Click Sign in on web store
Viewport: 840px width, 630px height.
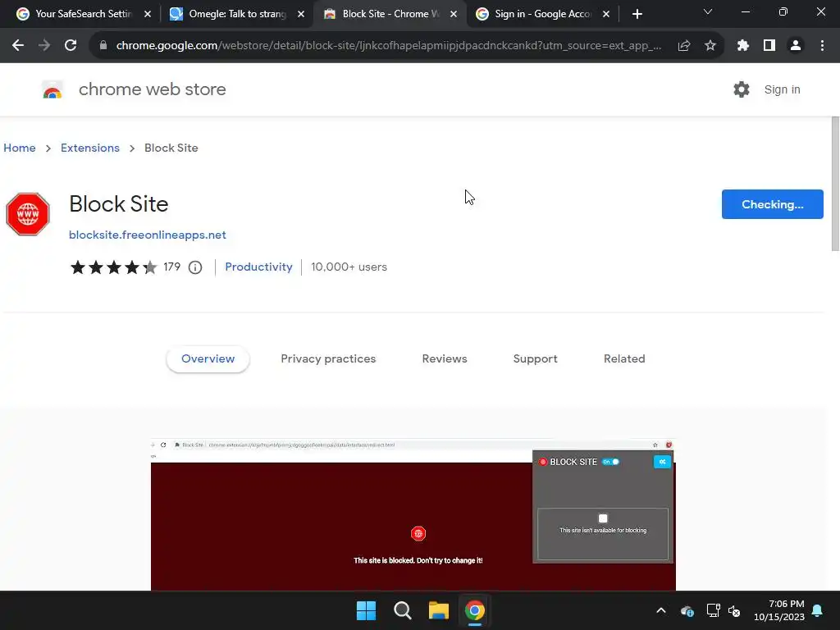point(782,89)
